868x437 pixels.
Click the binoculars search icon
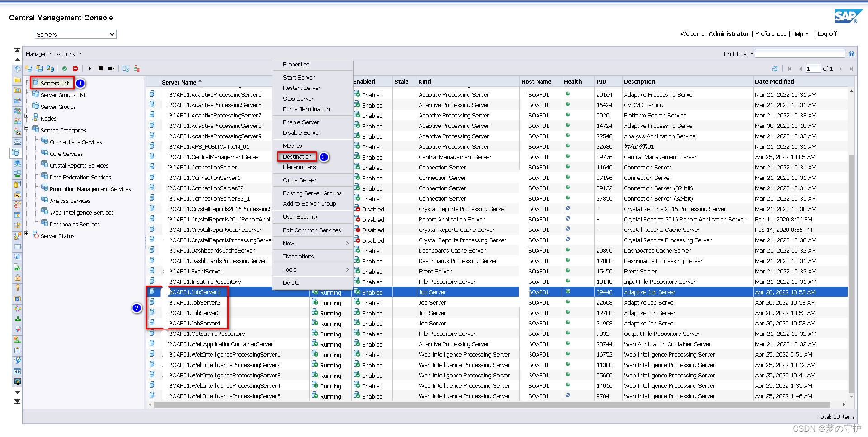pos(851,54)
